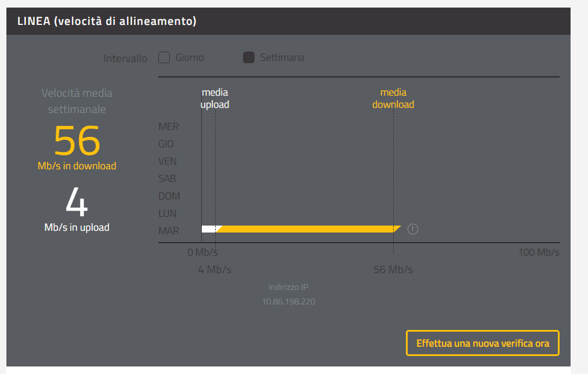The image size is (588, 374).
Task: Select the MER day row label
Action: pyautogui.click(x=169, y=126)
